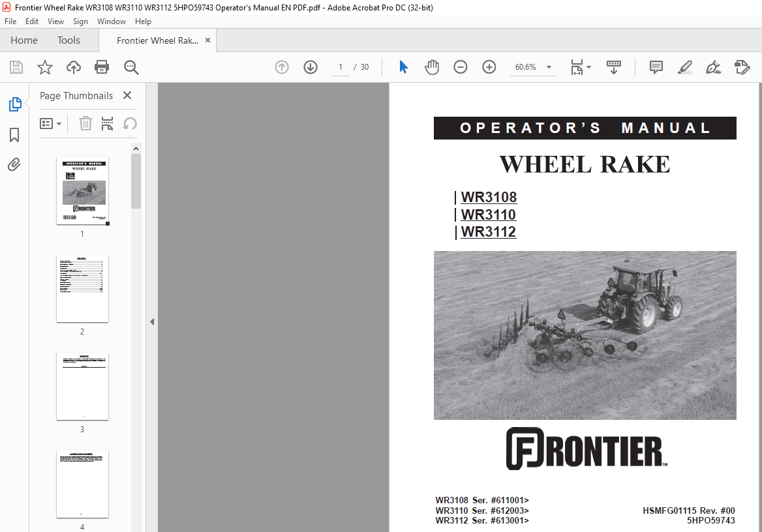Click HSMFG01115 Rev. #00 text

[x=689, y=510]
